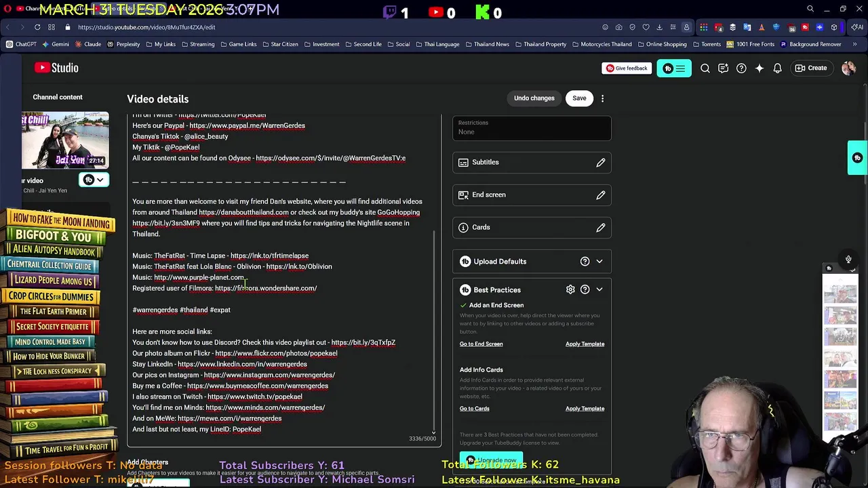Open the 1001 Free Fonts bookmark
The image size is (868, 488).
coord(750,45)
